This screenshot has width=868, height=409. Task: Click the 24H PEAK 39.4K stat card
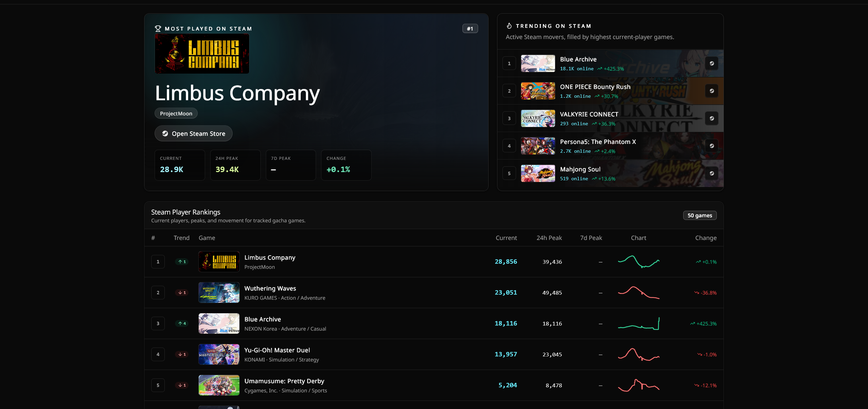point(235,165)
